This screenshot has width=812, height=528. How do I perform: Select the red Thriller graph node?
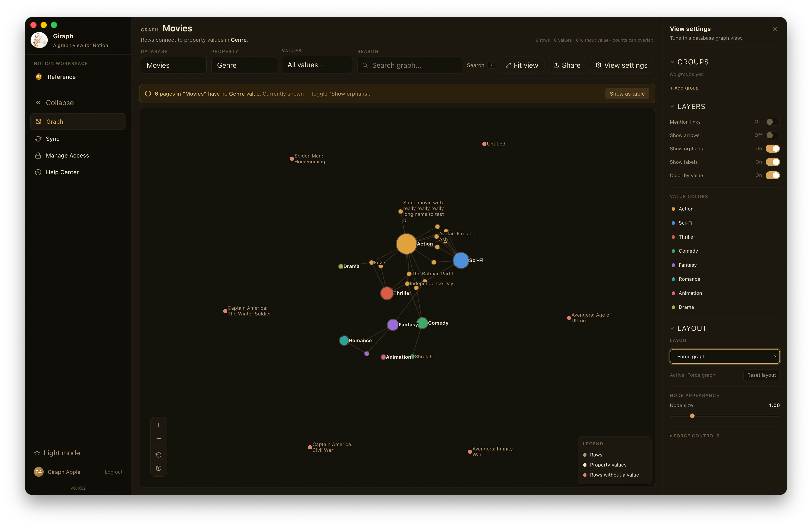click(387, 293)
